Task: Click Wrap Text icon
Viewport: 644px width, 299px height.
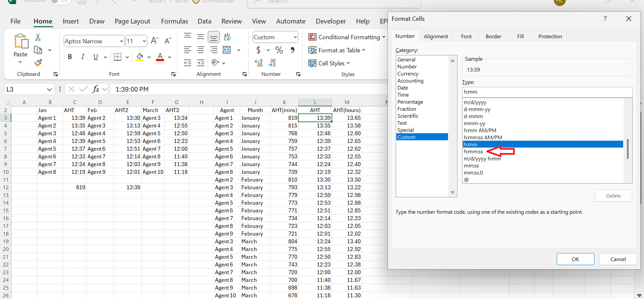Action: [x=227, y=37]
